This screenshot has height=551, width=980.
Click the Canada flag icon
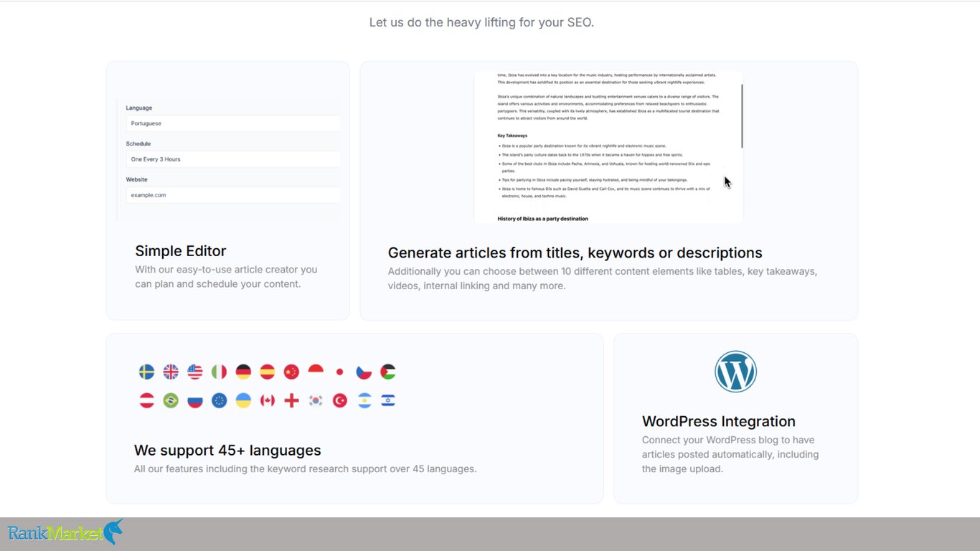[267, 400]
